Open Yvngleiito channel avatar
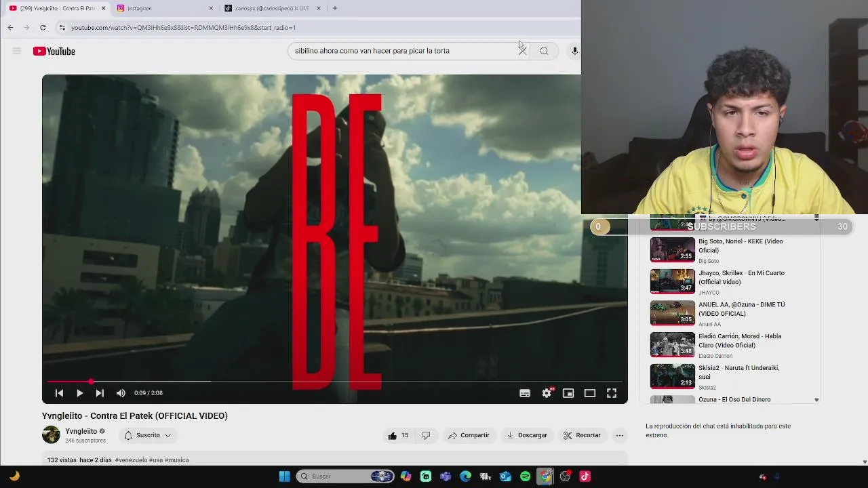The width and height of the screenshot is (868, 488). pyautogui.click(x=51, y=435)
